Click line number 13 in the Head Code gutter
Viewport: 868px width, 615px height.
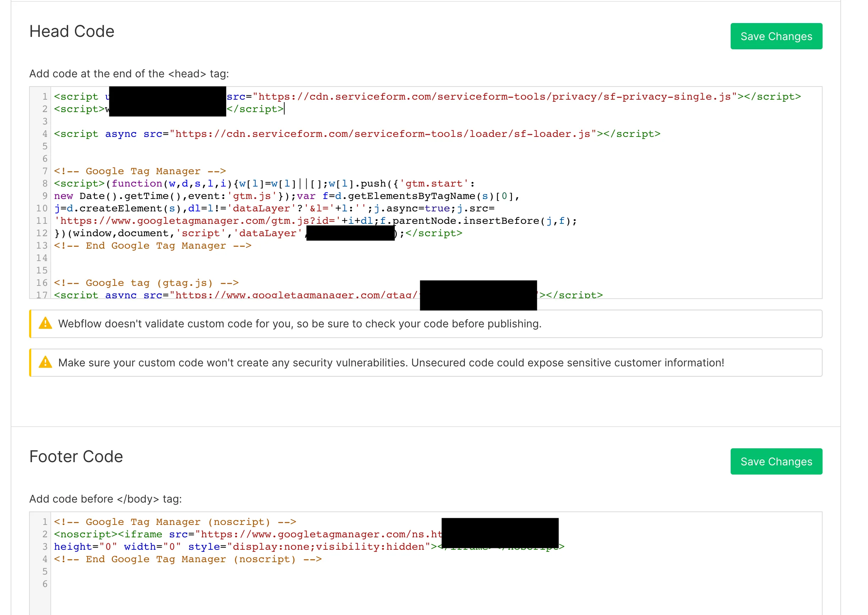[42, 246]
